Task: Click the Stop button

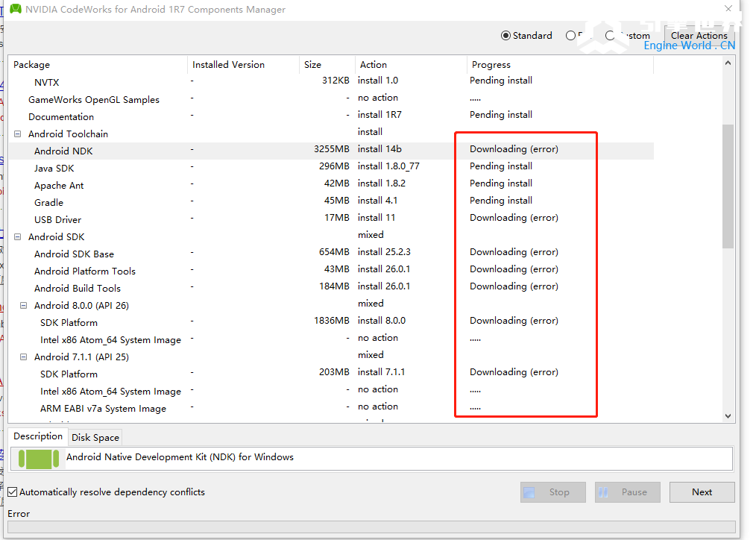Action: click(553, 492)
